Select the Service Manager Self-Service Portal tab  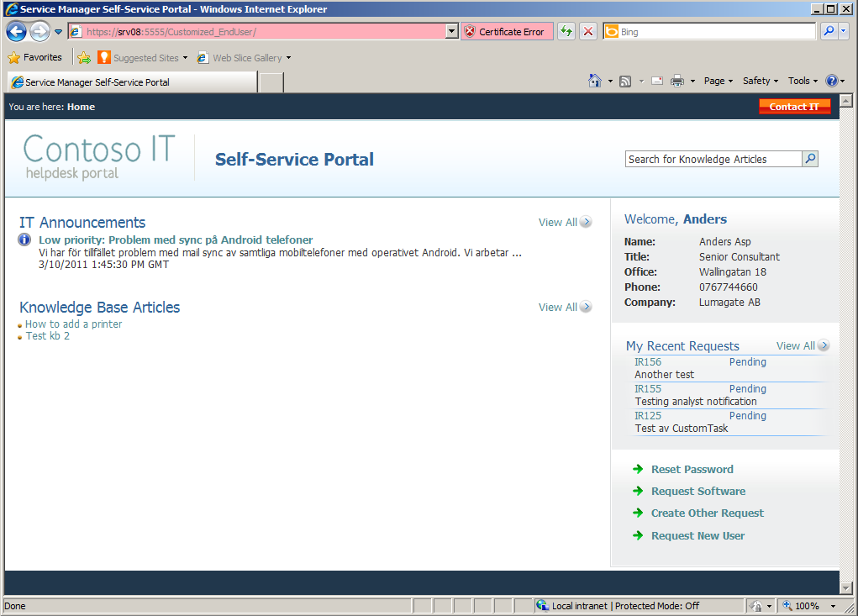coord(133,82)
